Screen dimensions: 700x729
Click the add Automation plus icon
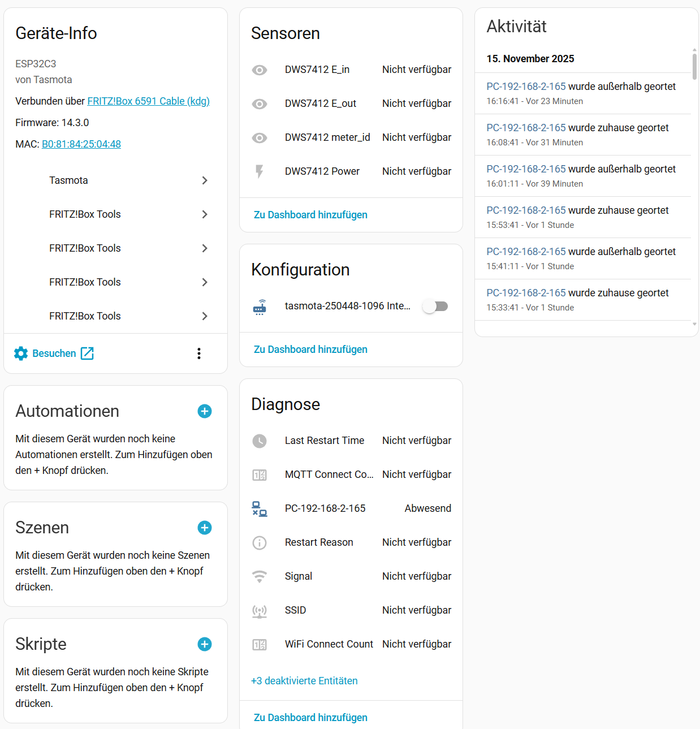[x=205, y=411]
